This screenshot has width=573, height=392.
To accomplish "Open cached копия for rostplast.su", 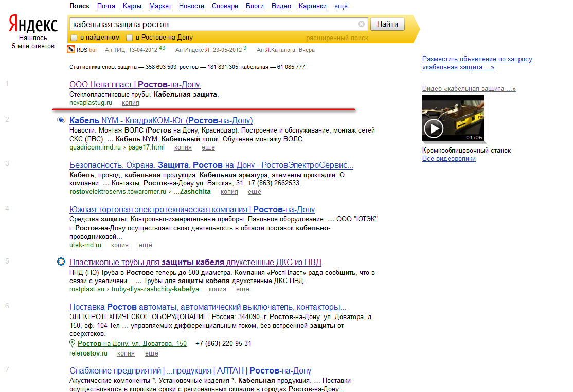I will point(218,289).
